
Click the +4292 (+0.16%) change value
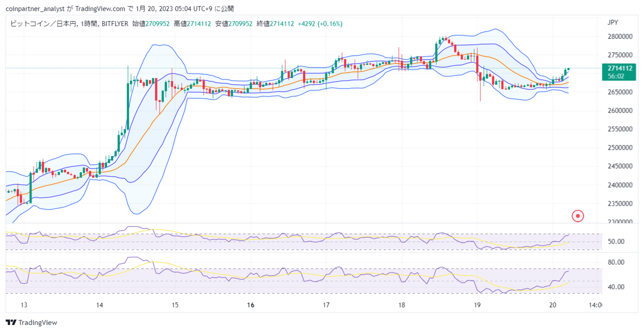pos(320,23)
